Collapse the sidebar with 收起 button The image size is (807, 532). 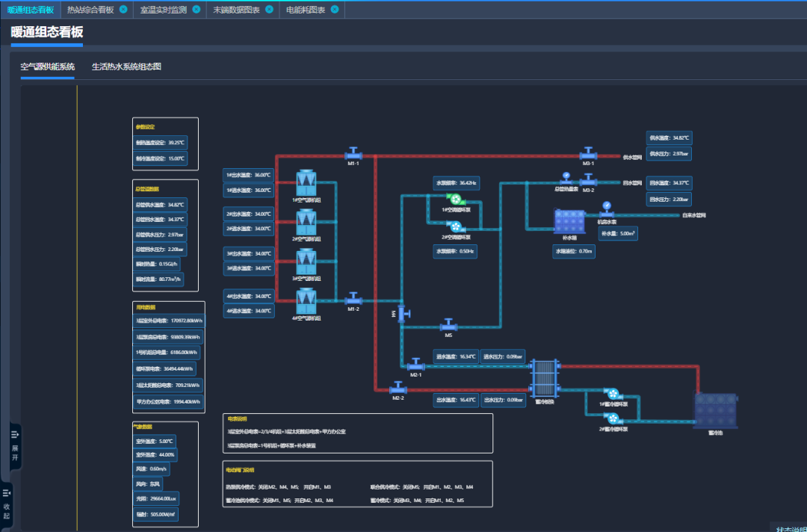click(x=7, y=504)
